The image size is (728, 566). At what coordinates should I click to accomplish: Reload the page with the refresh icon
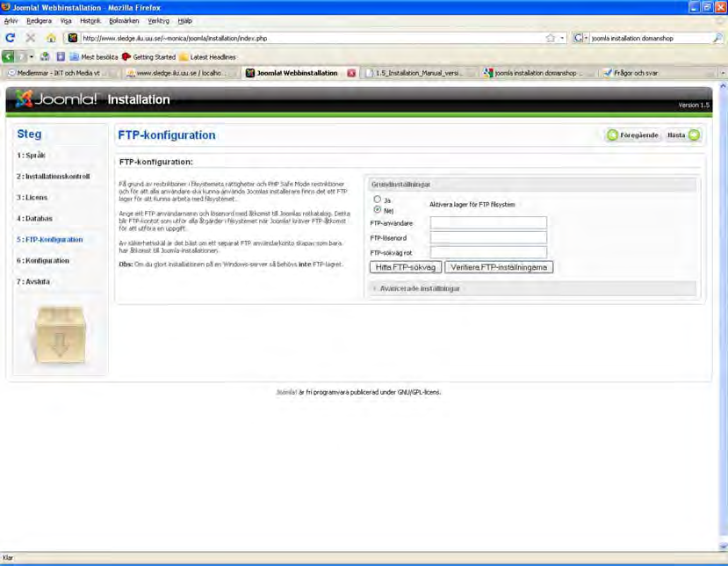11,38
